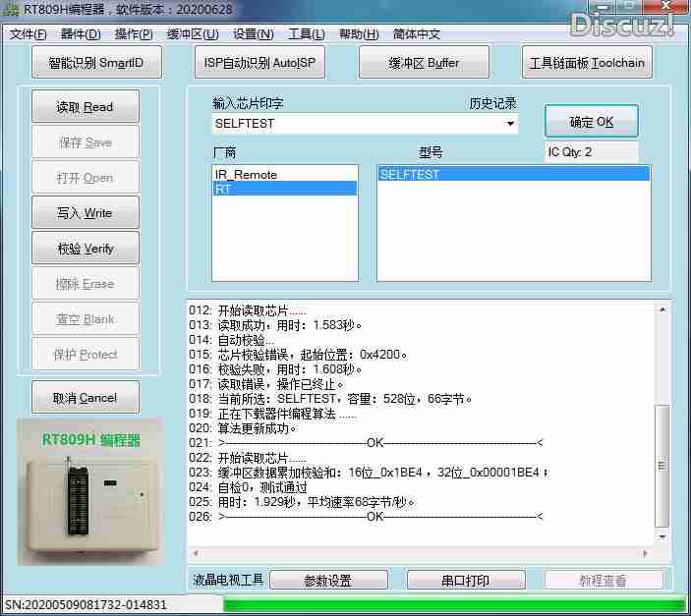
Task: Click the SN:20200509081732-014831 status text
Action: click(86, 604)
